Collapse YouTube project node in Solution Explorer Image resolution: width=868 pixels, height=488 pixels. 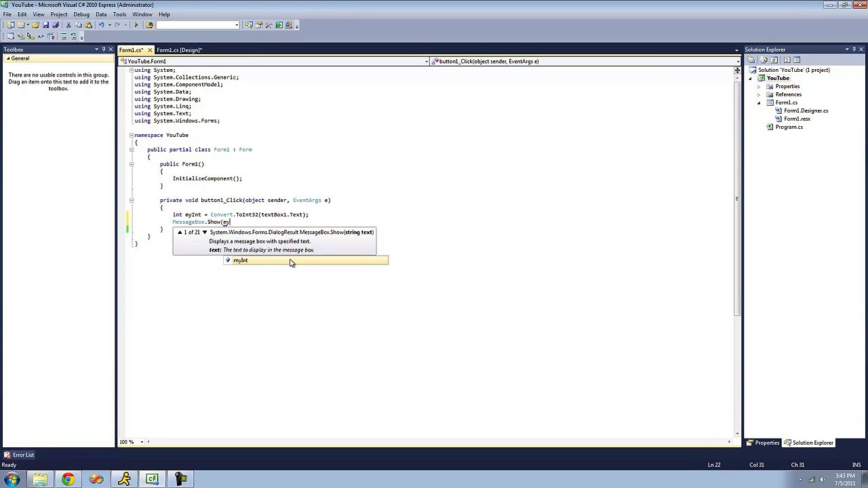pyautogui.click(x=751, y=79)
